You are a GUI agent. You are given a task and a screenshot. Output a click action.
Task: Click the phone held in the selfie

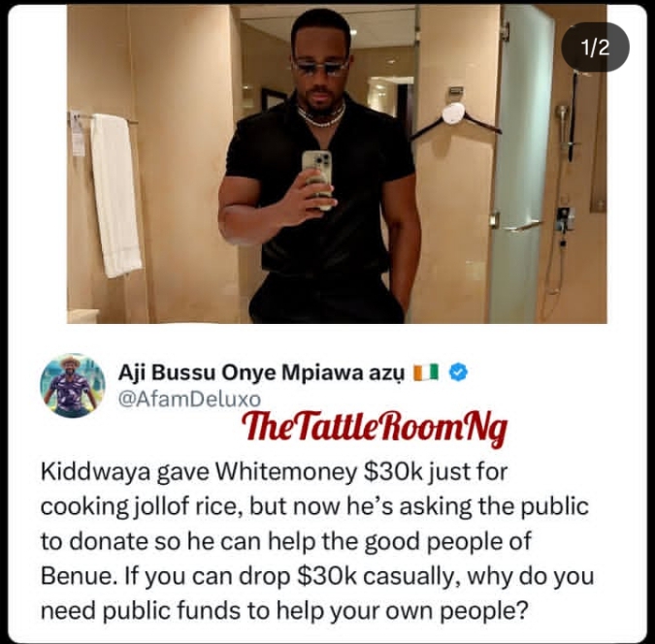tap(317, 178)
